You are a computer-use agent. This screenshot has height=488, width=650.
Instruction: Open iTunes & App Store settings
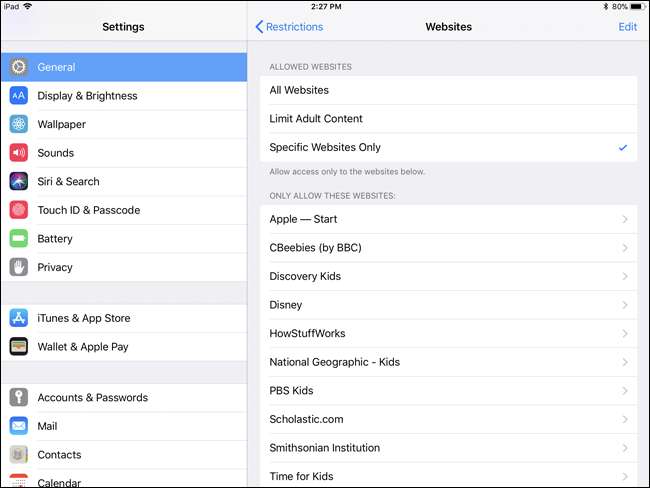pyautogui.click(x=124, y=318)
